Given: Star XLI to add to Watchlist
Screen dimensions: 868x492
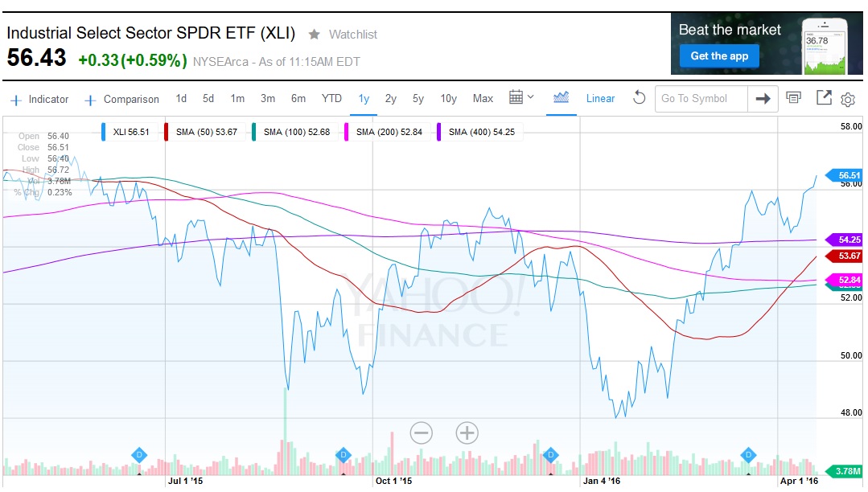Looking at the screenshot, I should (315, 35).
